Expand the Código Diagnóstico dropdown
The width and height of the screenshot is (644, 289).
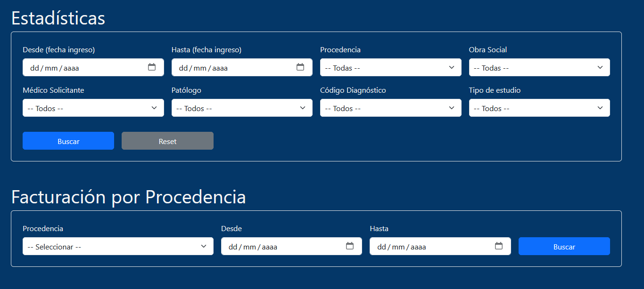[x=390, y=108]
